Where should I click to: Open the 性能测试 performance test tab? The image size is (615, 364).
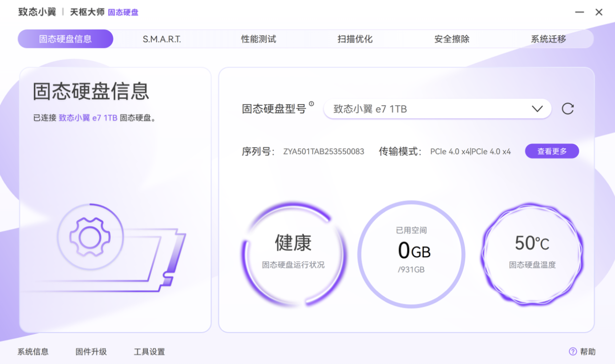(259, 39)
